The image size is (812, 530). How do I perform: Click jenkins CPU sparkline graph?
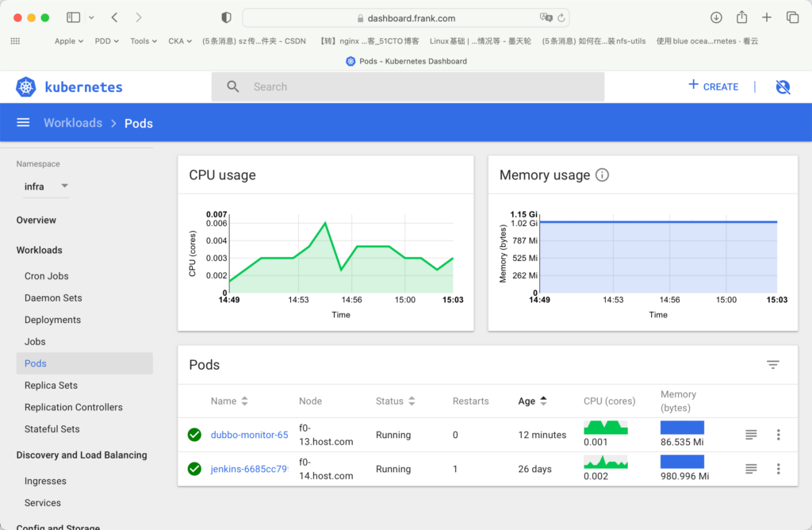(x=605, y=462)
